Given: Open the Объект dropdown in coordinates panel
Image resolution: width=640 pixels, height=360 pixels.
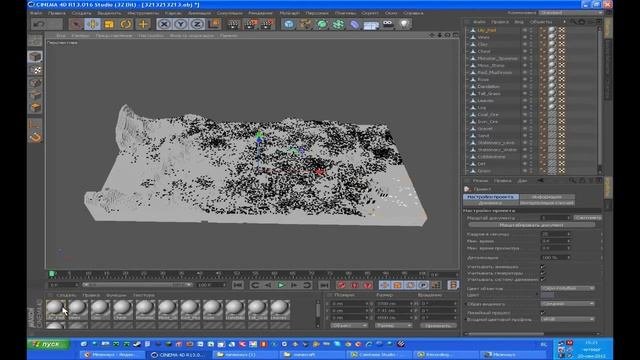Looking at the screenshot, I should coord(349,325).
